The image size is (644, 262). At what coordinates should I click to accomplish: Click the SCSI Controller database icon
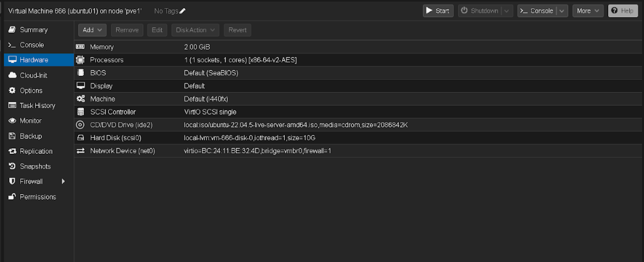tap(80, 112)
